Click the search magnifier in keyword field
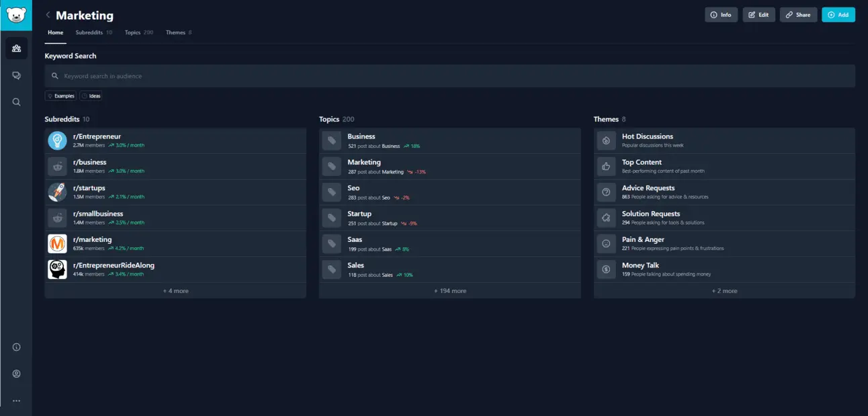 [55, 76]
